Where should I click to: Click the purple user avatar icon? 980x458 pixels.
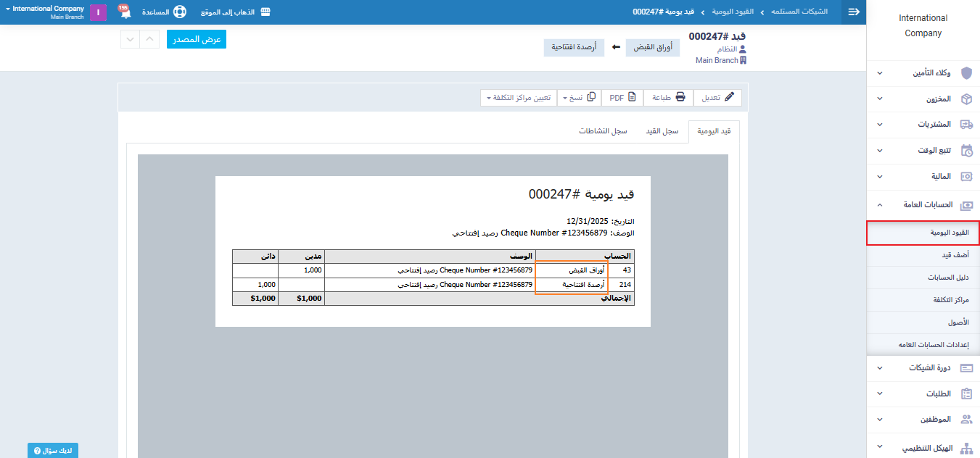(98, 13)
